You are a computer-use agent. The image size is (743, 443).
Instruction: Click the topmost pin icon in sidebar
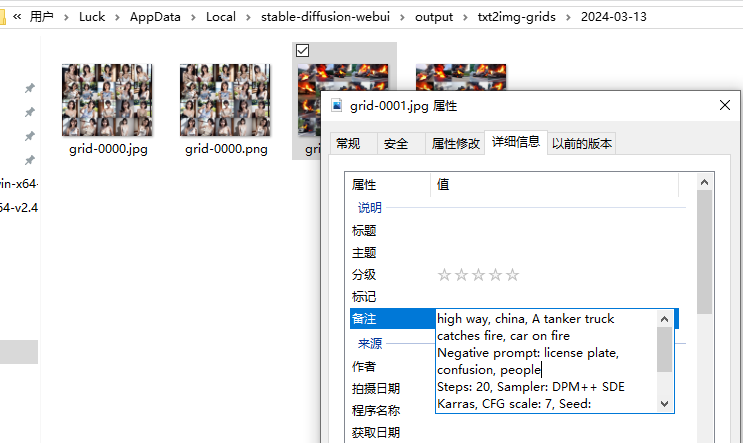click(30, 88)
